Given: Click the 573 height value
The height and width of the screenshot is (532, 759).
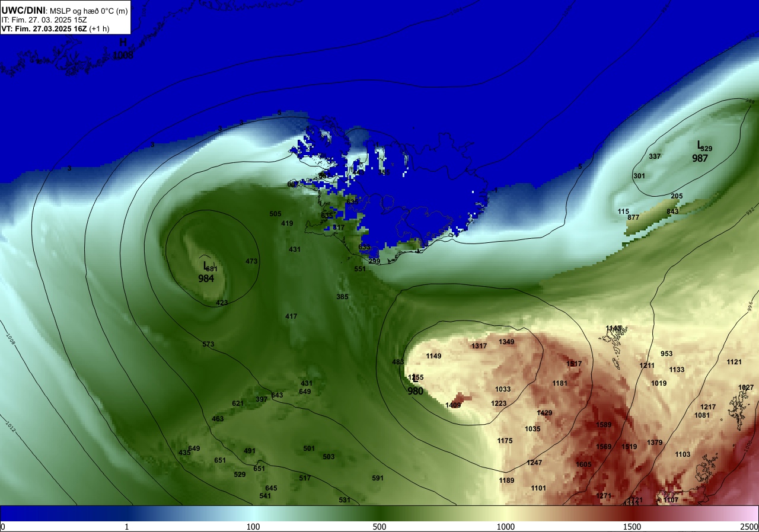Looking at the screenshot, I should [x=208, y=344].
